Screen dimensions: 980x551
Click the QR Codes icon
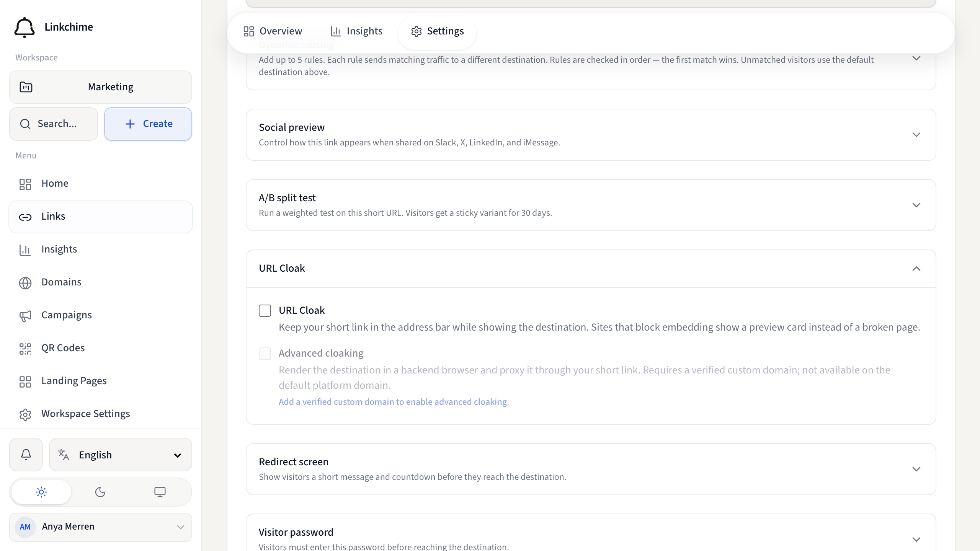tap(25, 349)
